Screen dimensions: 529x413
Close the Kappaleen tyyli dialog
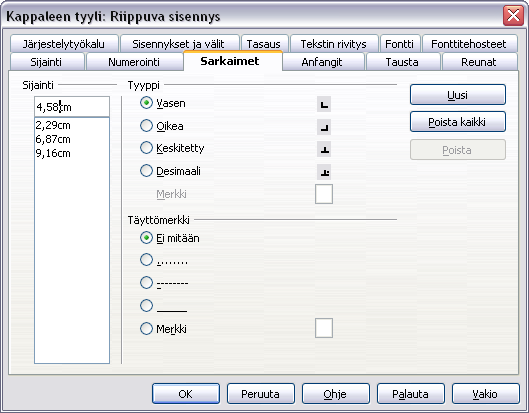pos(513,16)
